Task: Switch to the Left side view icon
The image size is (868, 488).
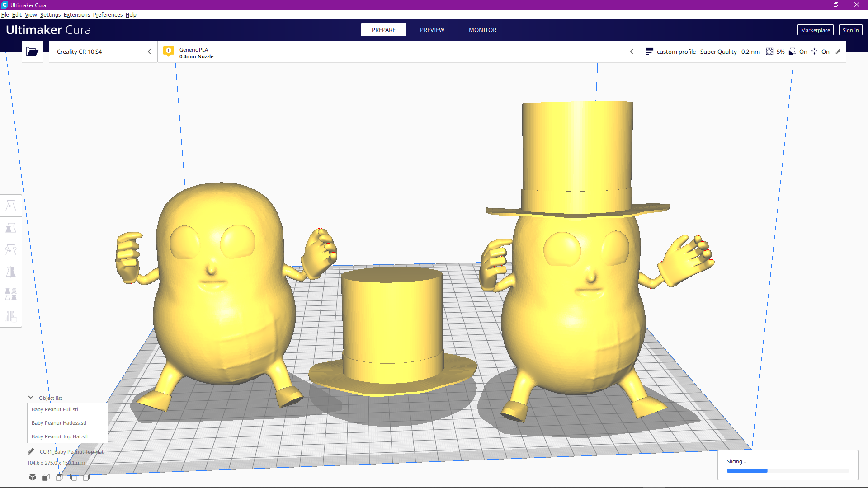Action: (73, 477)
